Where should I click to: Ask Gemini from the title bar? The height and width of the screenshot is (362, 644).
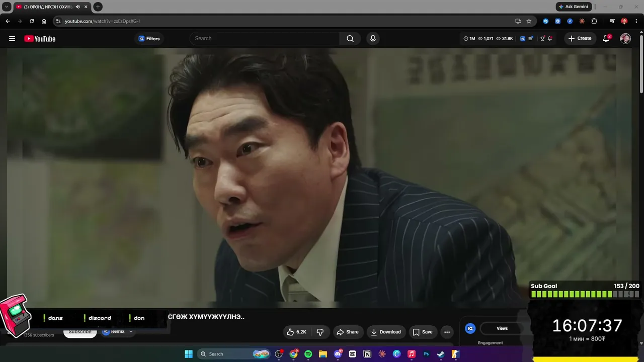(573, 7)
